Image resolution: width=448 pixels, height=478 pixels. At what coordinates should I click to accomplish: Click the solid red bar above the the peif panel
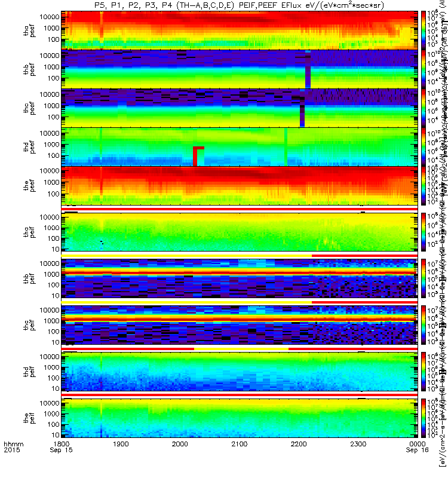click(240, 395)
